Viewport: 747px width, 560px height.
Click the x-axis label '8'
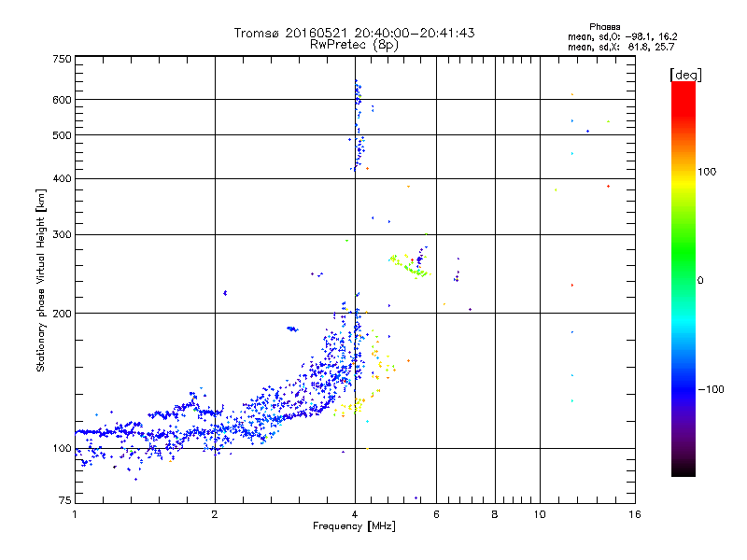pyautogui.click(x=495, y=514)
